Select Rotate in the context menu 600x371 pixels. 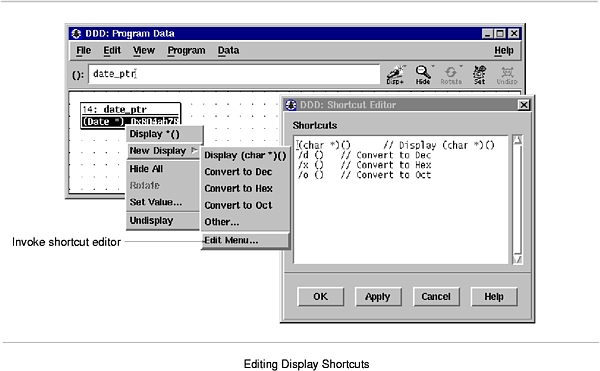[x=163, y=186]
